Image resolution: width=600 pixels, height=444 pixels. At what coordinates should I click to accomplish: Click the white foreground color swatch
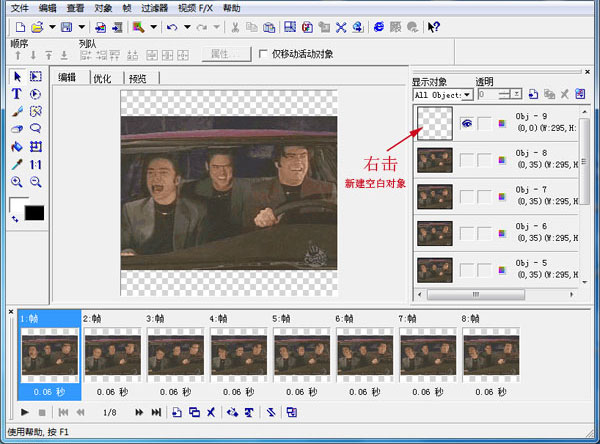point(16,204)
